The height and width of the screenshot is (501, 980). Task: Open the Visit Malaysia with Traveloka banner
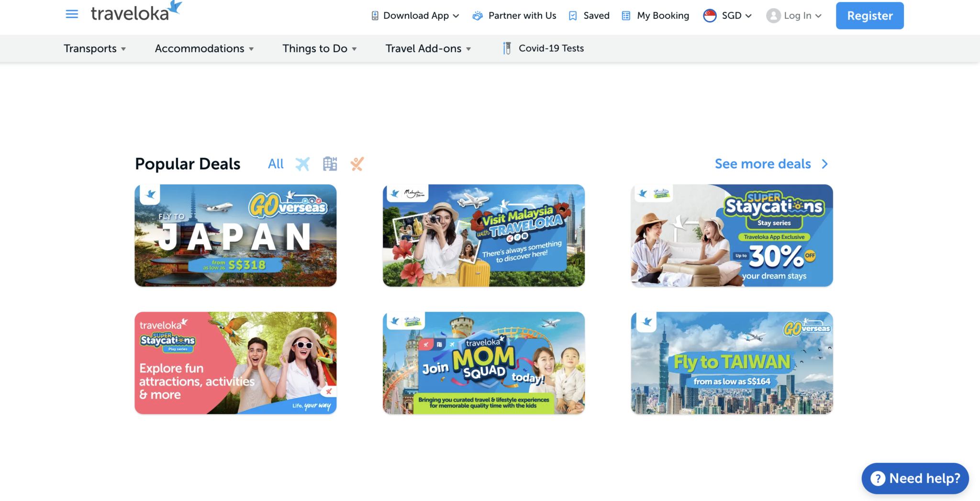484,236
